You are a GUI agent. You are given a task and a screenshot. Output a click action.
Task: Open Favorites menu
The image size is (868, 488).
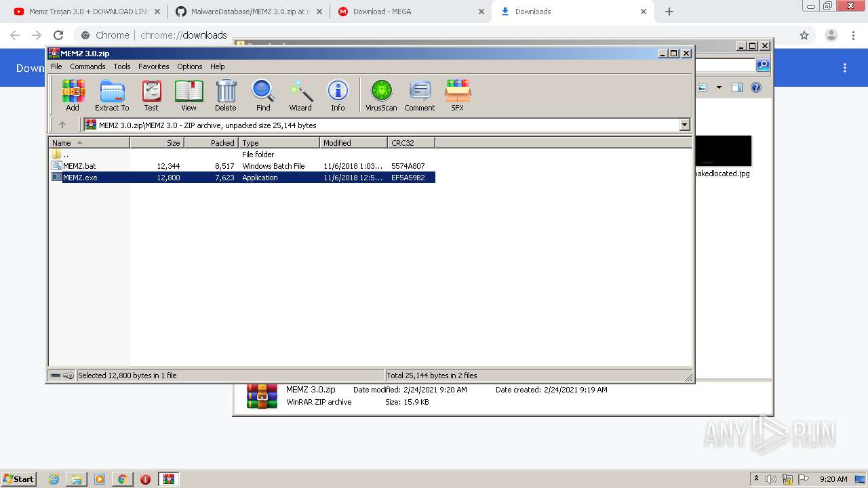pos(154,66)
